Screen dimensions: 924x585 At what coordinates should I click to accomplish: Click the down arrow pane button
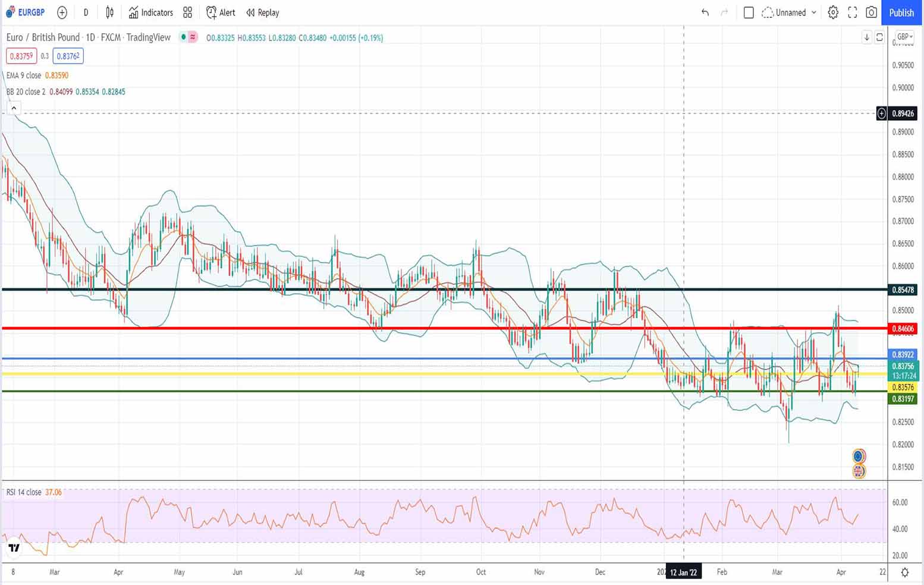click(x=867, y=37)
